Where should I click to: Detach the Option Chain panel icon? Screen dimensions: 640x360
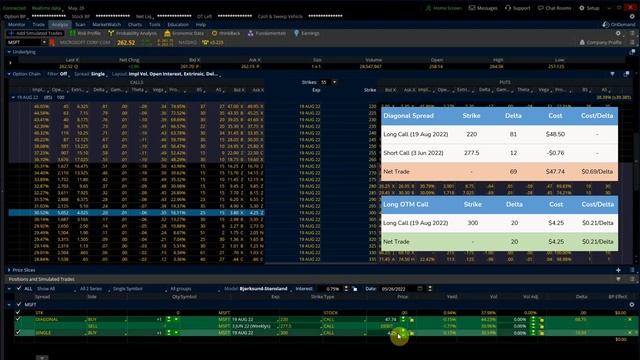click(x=626, y=74)
